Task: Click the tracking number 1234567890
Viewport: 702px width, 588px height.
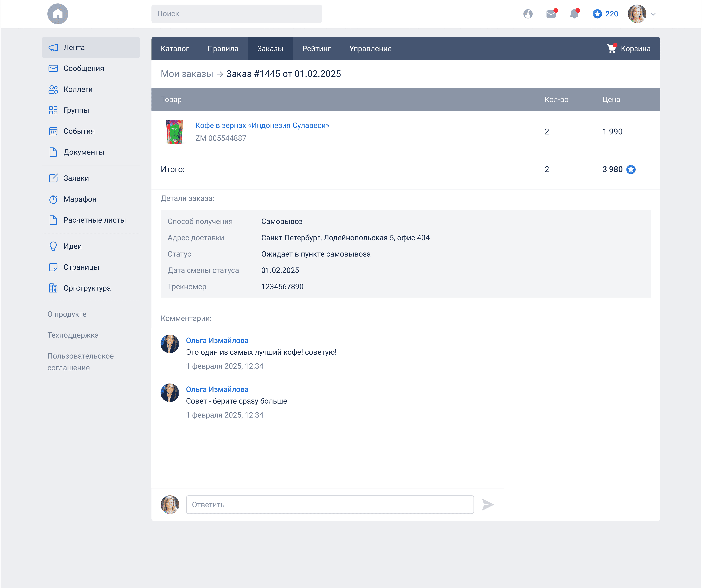Action: tap(282, 286)
